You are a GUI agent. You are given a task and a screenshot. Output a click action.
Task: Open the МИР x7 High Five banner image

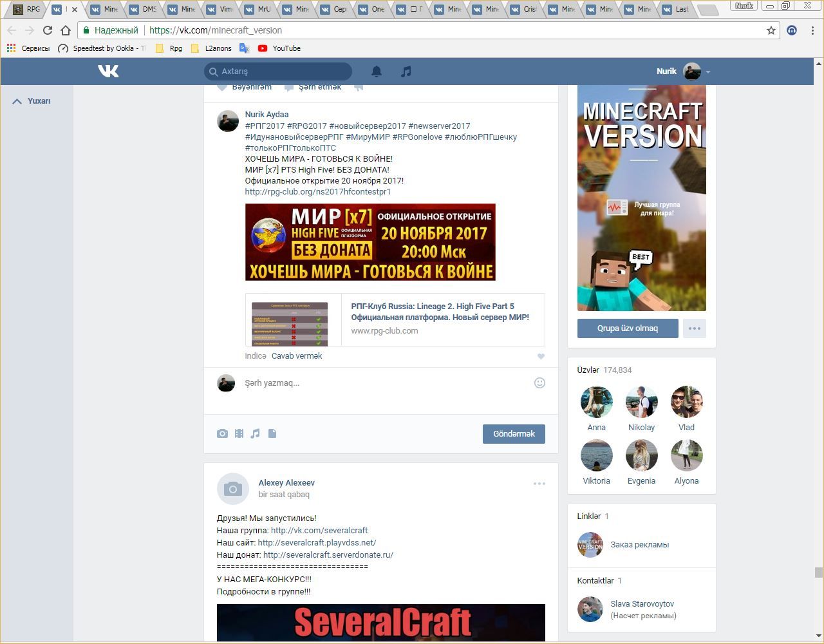pos(370,242)
